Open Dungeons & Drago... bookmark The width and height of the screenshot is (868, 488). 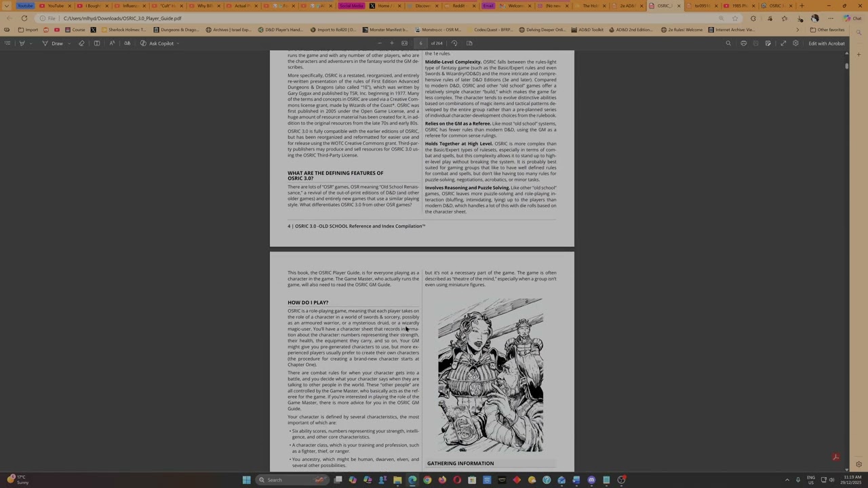point(176,30)
